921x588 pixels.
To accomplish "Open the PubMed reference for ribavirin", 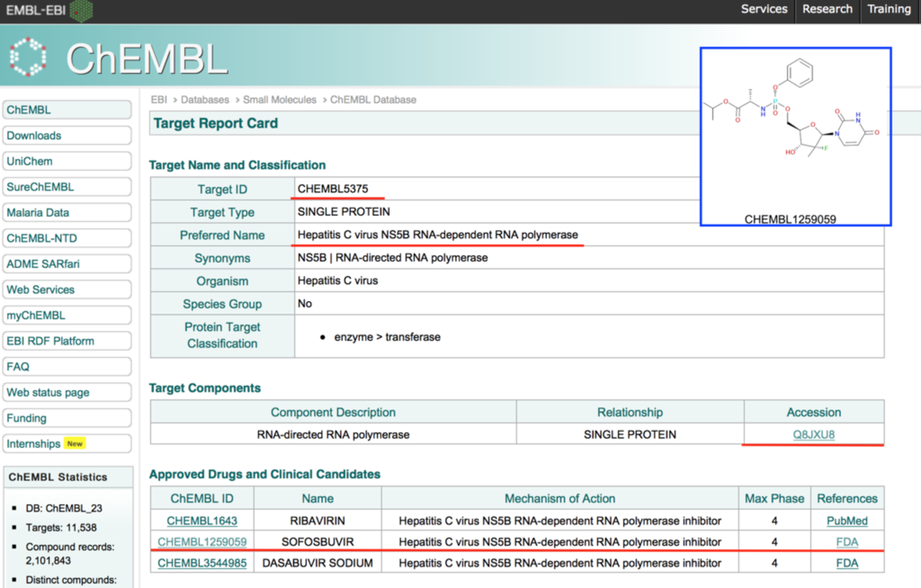I will [x=847, y=521].
